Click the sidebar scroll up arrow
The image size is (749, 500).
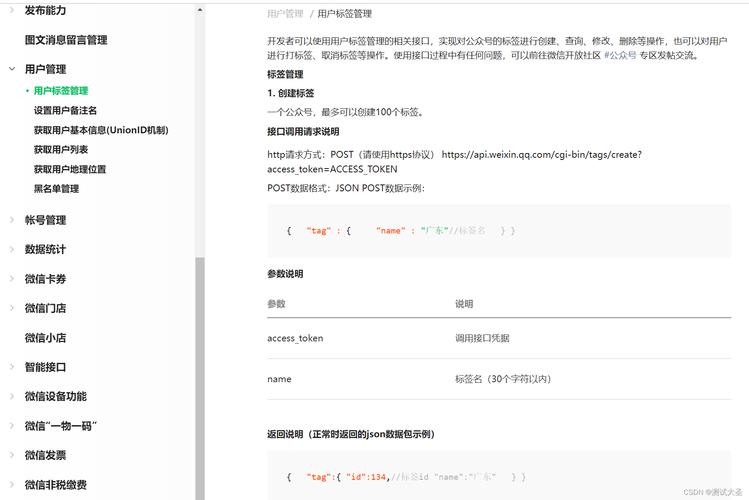point(200,10)
